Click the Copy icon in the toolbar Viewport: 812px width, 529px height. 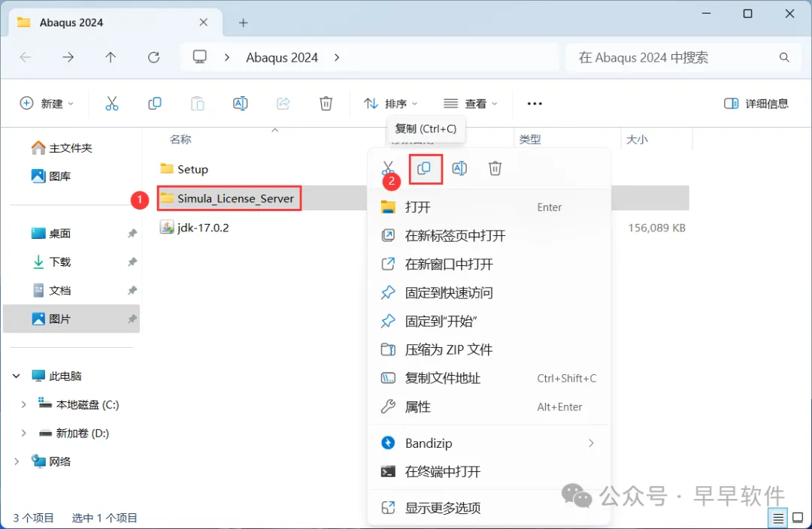click(154, 104)
